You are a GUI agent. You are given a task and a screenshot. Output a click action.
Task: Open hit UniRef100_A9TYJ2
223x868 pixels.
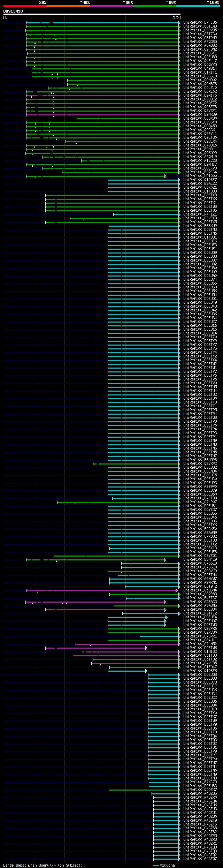[x=200, y=613]
